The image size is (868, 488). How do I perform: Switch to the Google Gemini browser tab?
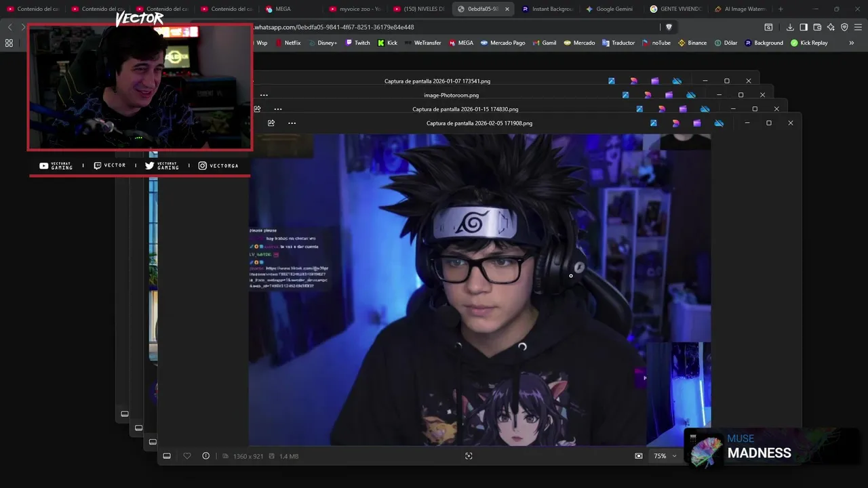[612, 9]
